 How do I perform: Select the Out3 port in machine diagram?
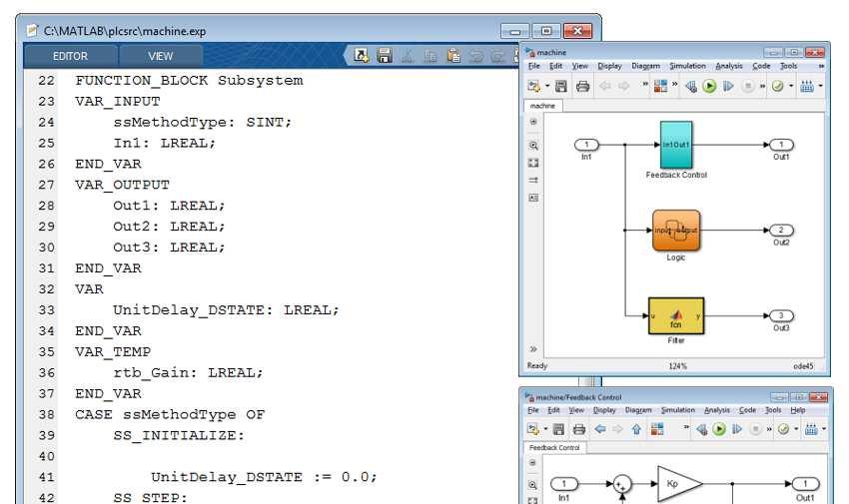(781, 315)
